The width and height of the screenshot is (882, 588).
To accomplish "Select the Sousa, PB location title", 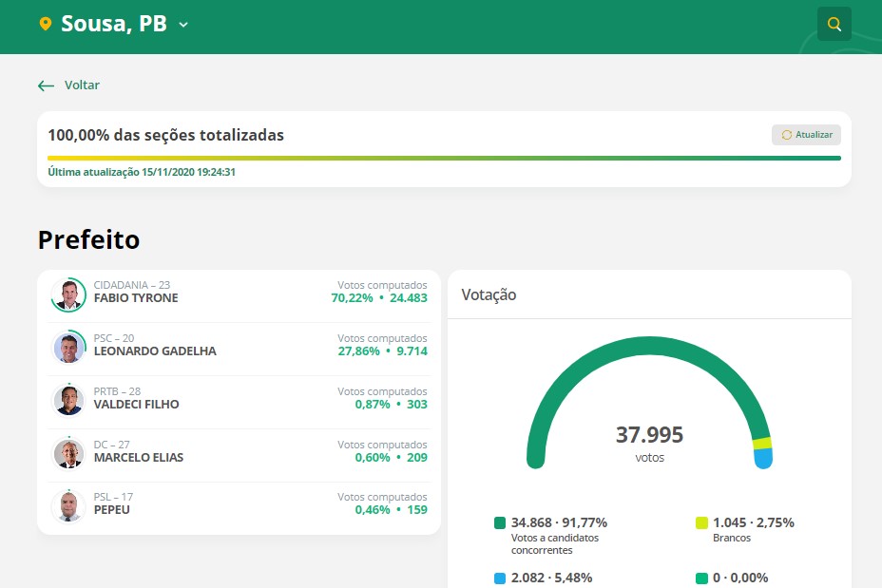I will coord(113,24).
